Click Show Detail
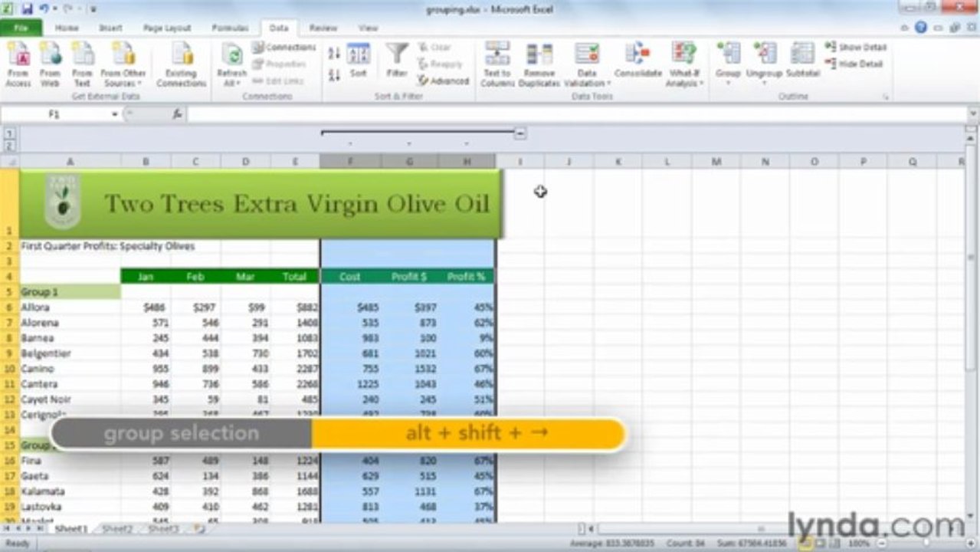The image size is (980, 552). (856, 48)
